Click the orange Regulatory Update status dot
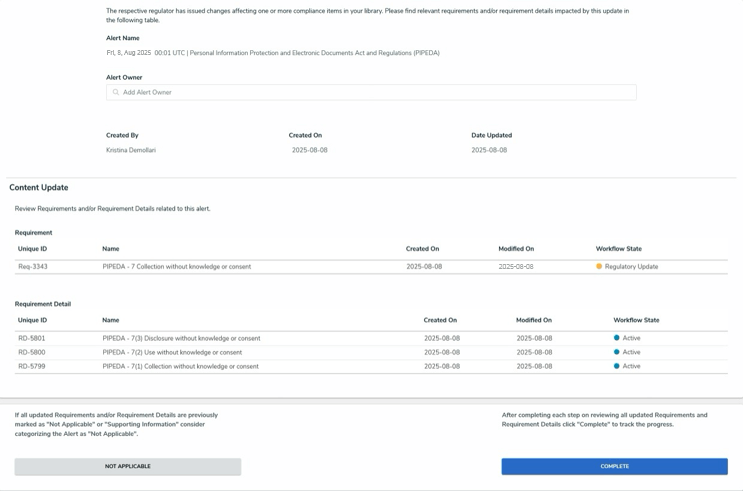743x491 pixels. tap(599, 267)
